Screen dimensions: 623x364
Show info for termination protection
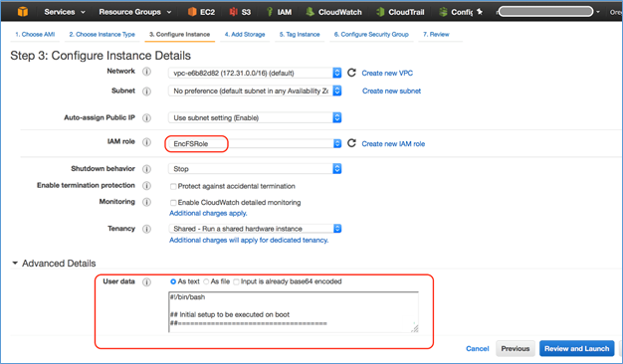pyautogui.click(x=146, y=186)
